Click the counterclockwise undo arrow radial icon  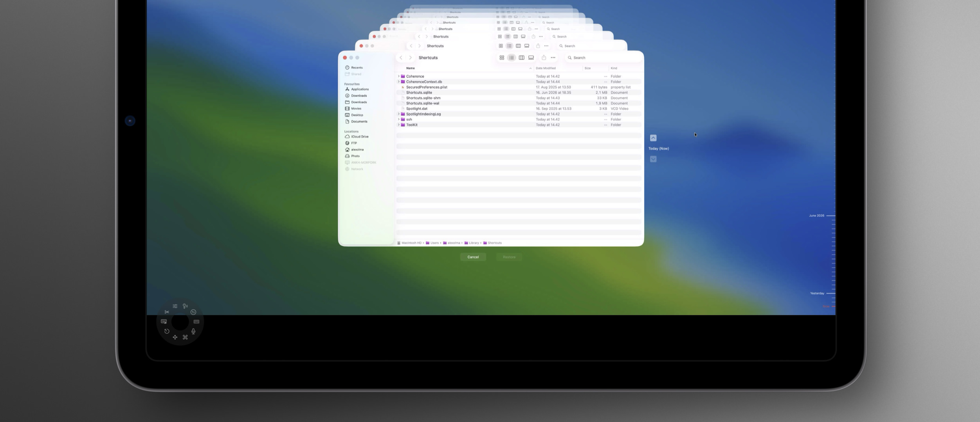pos(167,331)
